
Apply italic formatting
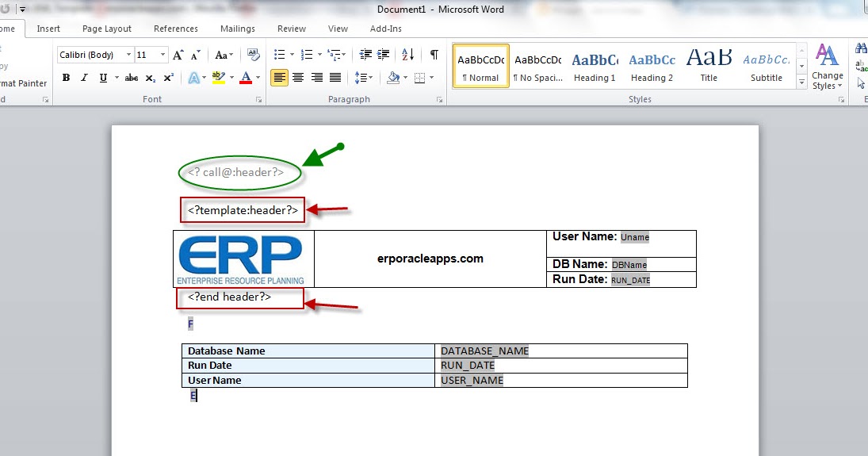(84, 79)
